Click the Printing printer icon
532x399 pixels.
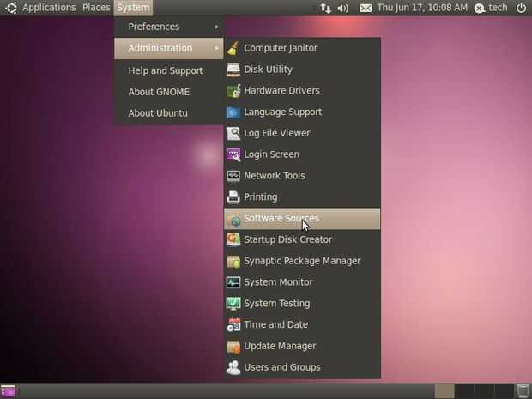click(x=233, y=197)
